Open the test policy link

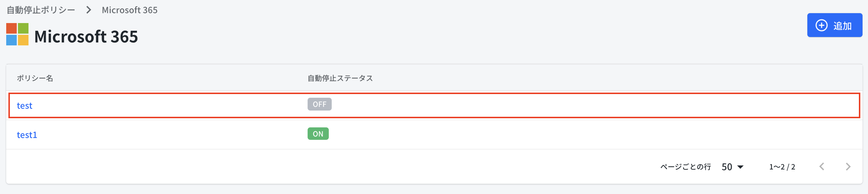[24, 106]
